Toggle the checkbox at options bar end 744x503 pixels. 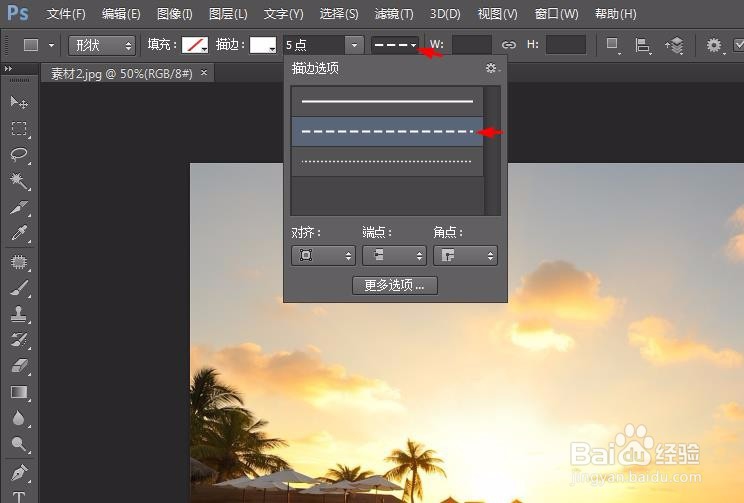[x=738, y=45]
